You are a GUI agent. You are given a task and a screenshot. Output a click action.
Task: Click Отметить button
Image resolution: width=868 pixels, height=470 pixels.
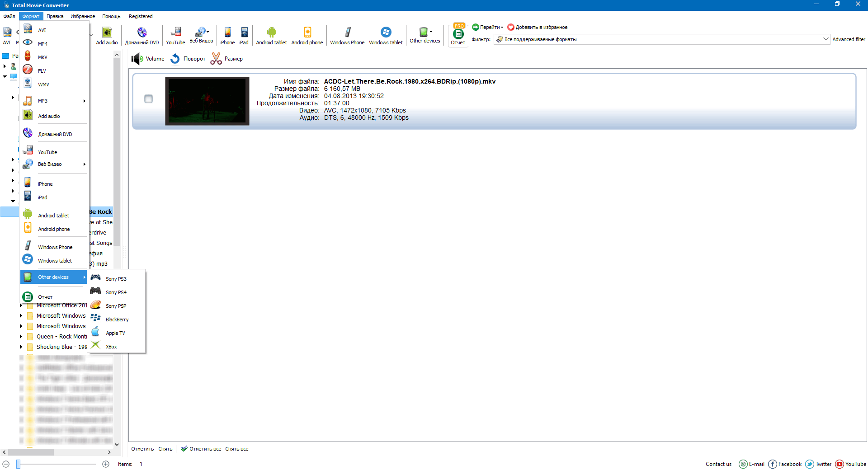142,449
